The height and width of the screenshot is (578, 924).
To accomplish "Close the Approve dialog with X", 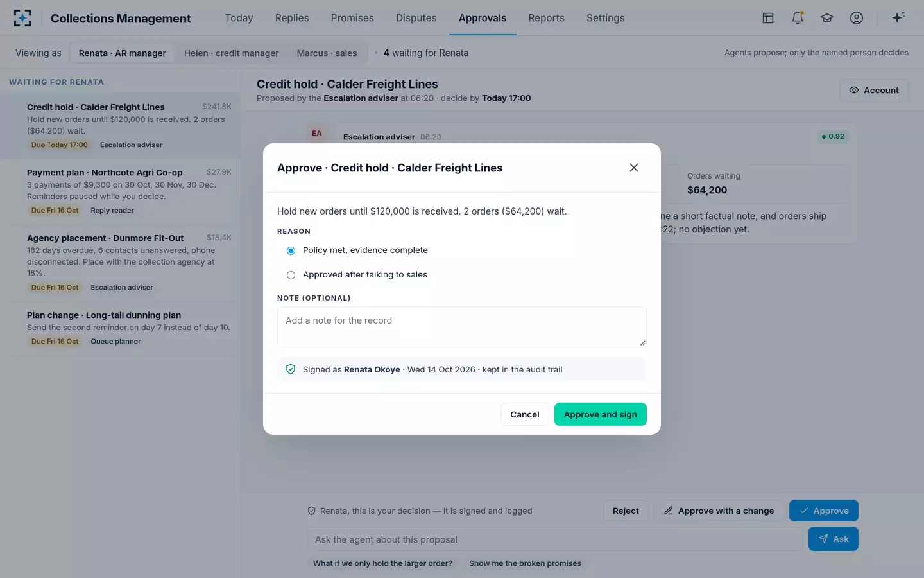I will click(634, 168).
